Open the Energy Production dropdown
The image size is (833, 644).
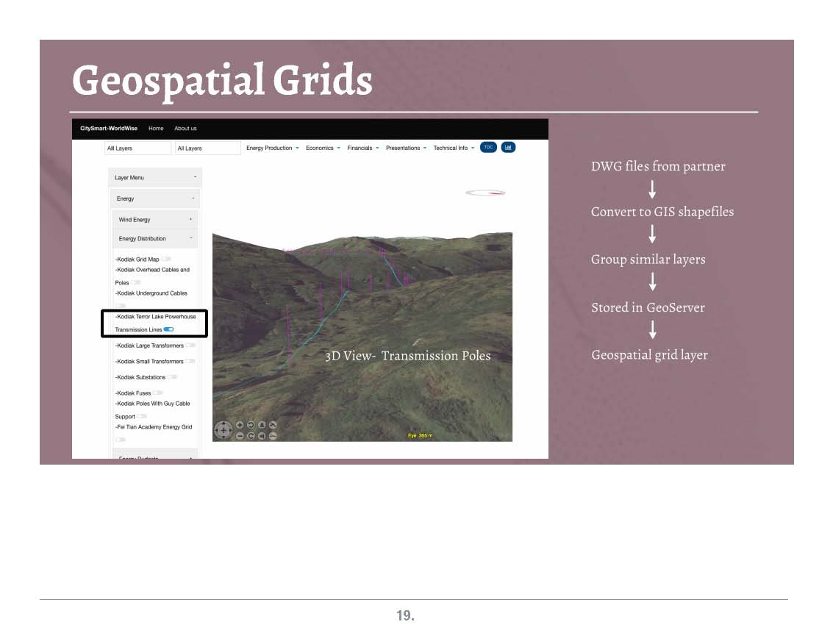pyautogui.click(x=272, y=148)
